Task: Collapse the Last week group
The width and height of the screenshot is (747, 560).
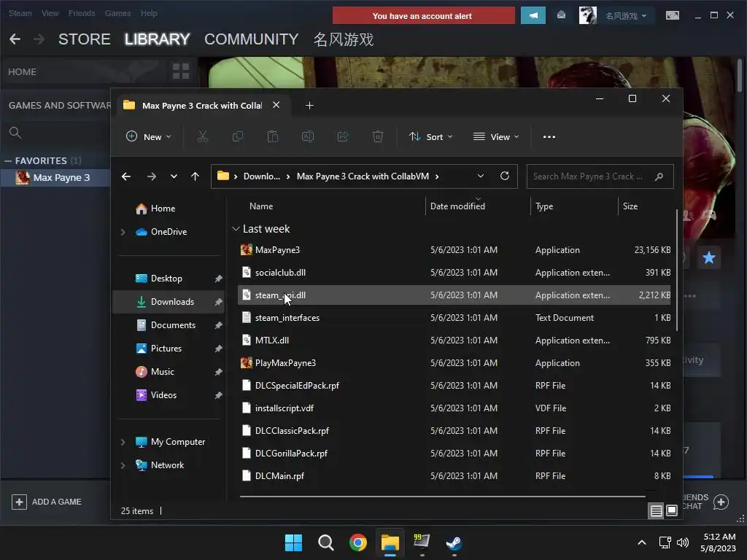Action: pyautogui.click(x=236, y=229)
